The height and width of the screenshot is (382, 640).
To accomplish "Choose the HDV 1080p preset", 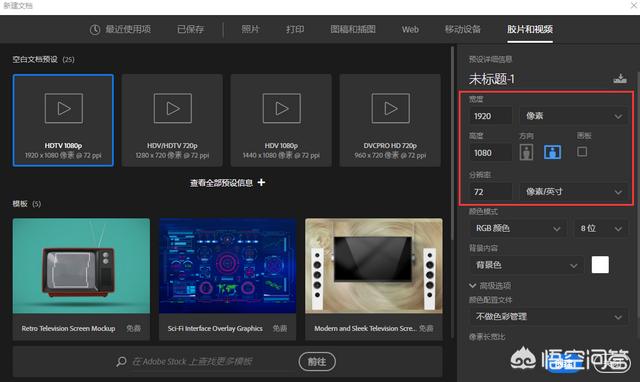I will click(281, 120).
